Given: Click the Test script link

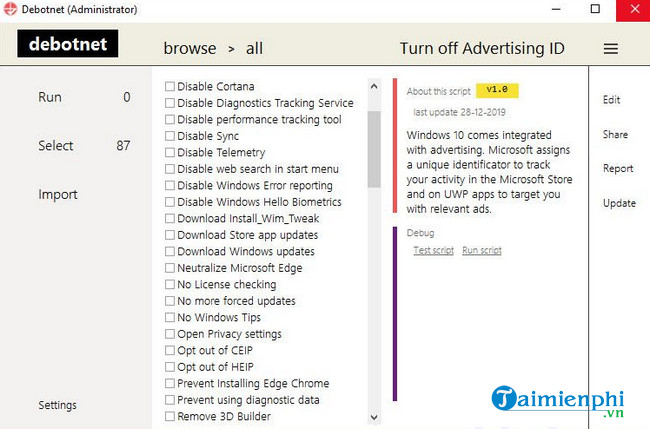Looking at the screenshot, I should click(x=433, y=250).
